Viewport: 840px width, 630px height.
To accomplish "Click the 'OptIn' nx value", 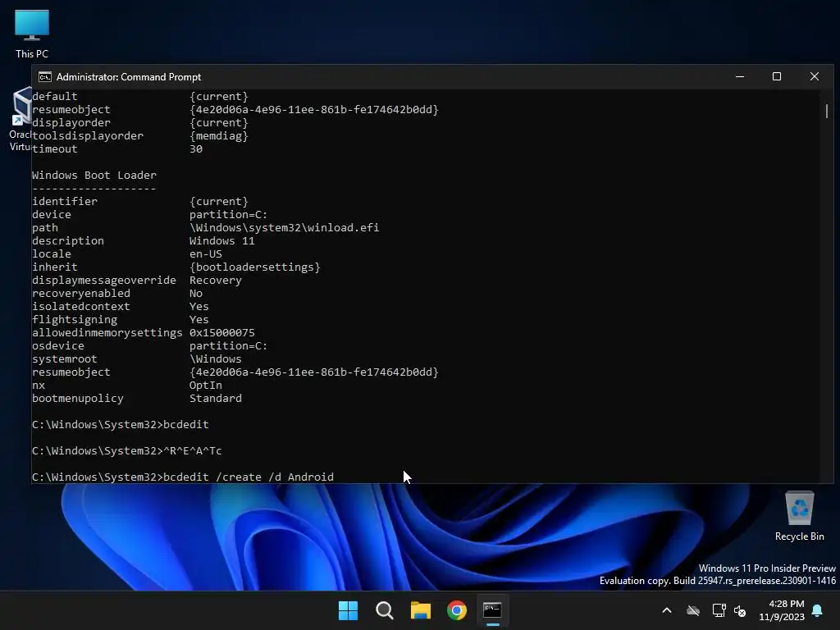I will [205, 386].
